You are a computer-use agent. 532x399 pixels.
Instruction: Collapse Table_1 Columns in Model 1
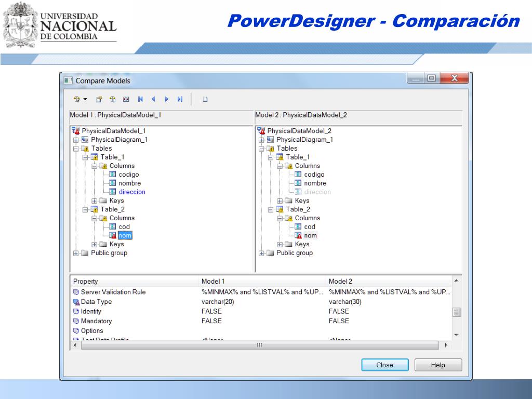95,166
